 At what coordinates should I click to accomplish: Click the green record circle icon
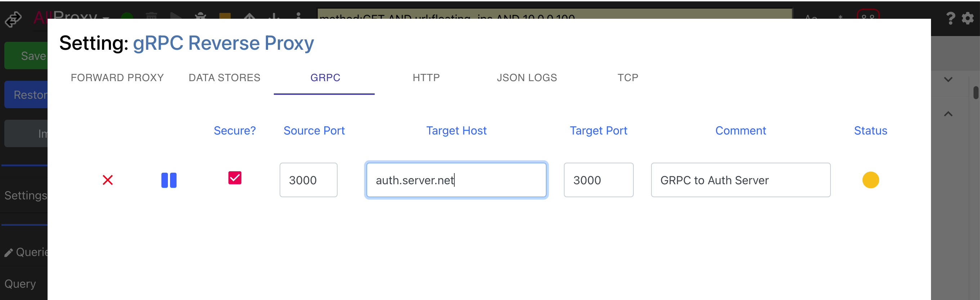click(x=127, y=16)
